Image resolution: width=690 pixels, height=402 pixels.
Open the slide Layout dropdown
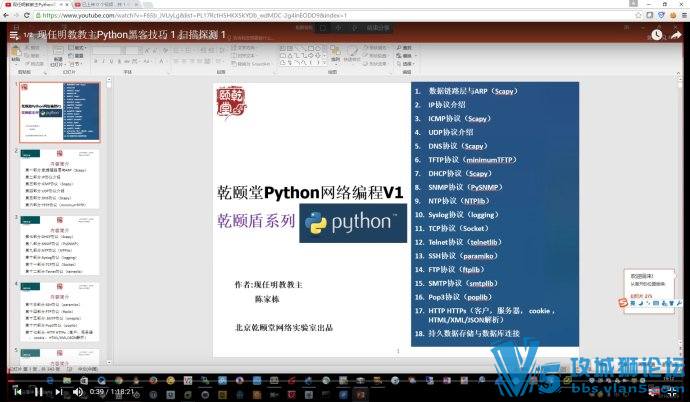tap(77, 48)
